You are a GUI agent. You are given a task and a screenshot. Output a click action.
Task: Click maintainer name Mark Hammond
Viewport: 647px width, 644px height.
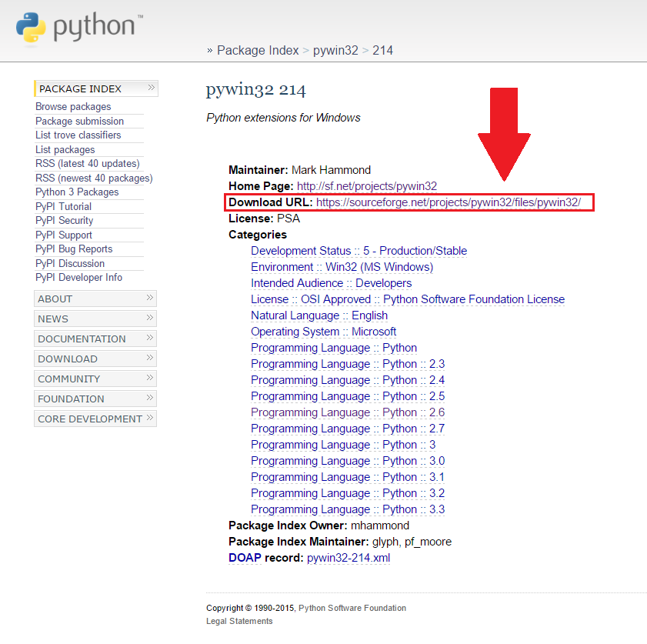[x=331, y=170]
